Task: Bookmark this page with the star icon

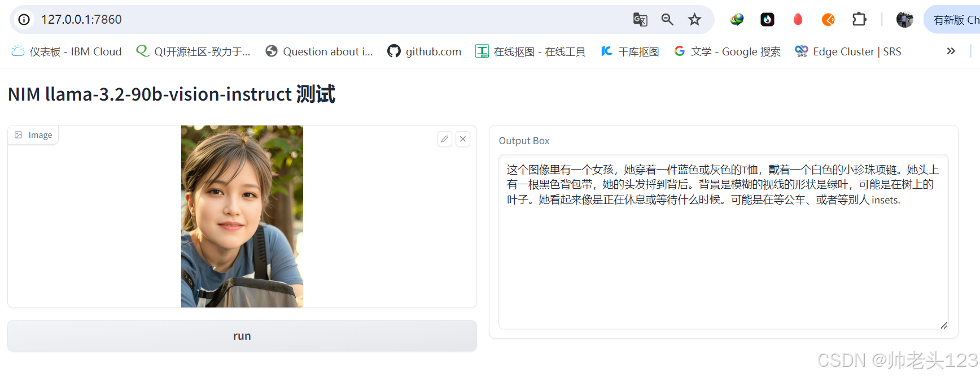Action: [694, 20]
